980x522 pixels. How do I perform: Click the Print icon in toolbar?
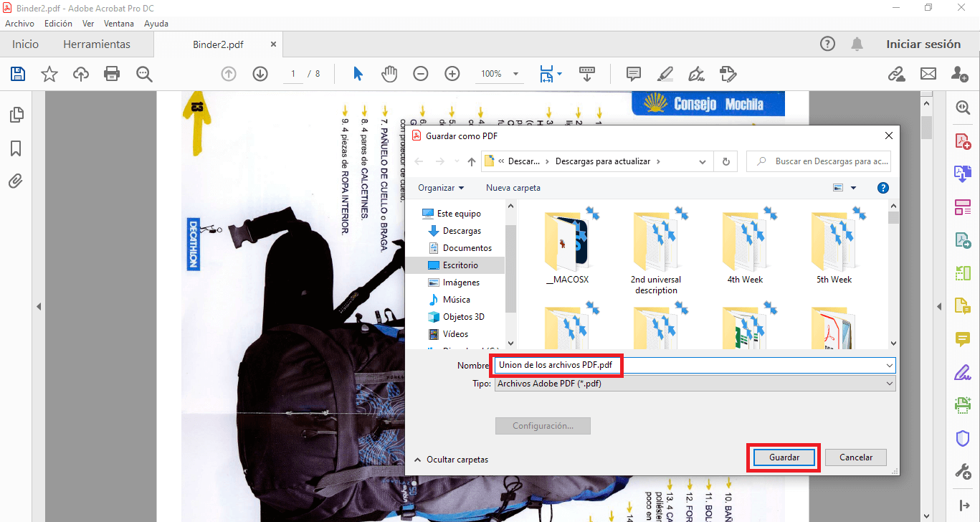(x=112, y=74)
